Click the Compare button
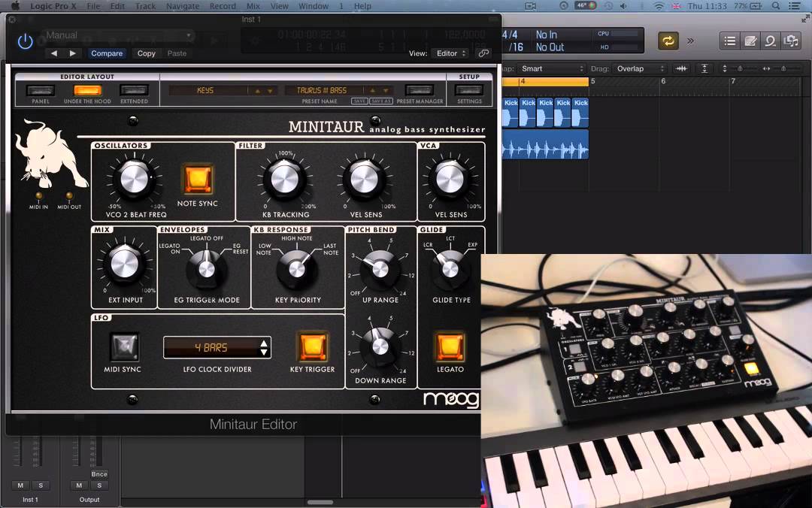Viewport: 812px width, 508px height. click(x=107, y=53)
